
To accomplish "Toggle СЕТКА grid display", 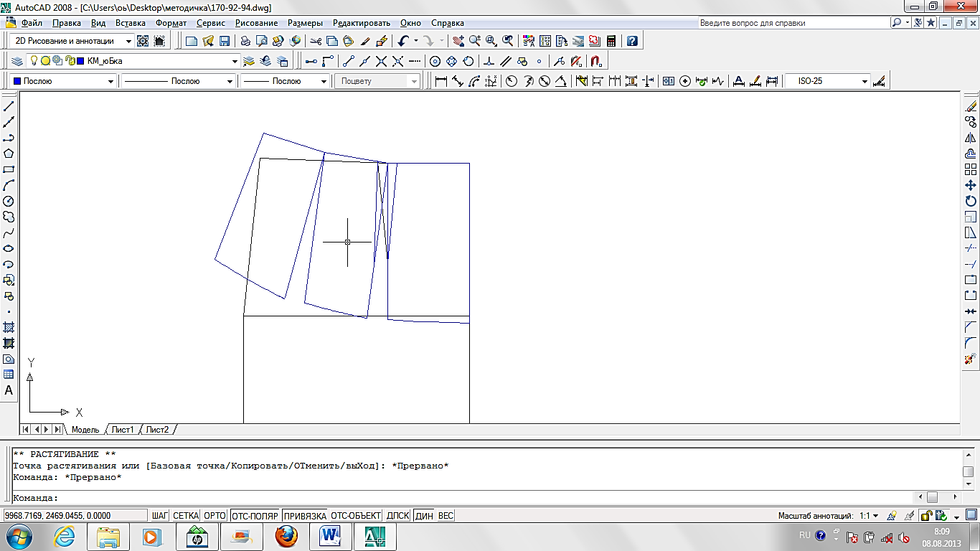I will coord(186,516).
